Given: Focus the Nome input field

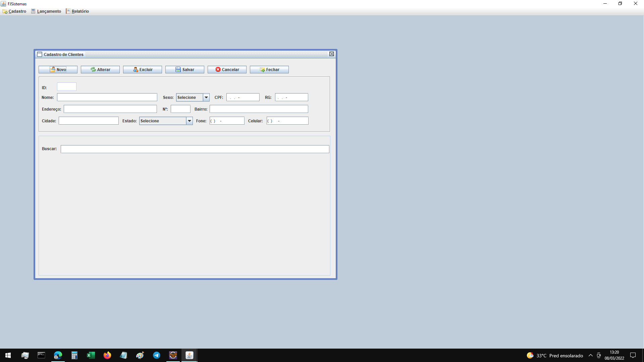Looking at the screenshot, I should pos(107,97).
